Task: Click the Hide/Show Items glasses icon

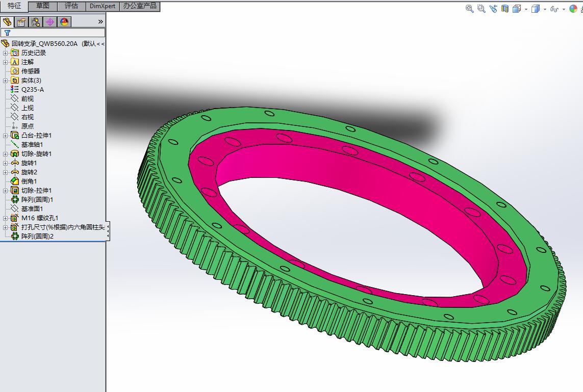Action: [554, 9]
